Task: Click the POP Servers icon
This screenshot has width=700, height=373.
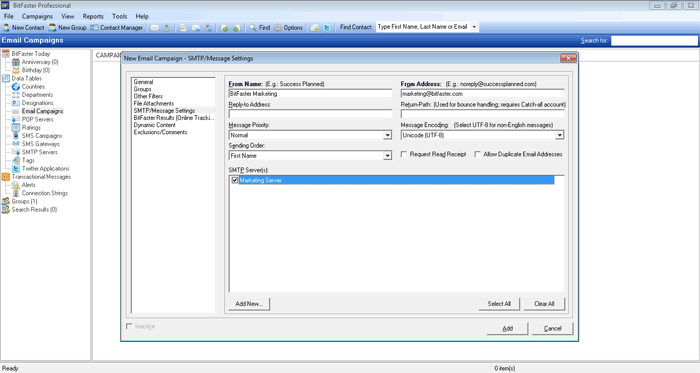Action: coord(16,119)
